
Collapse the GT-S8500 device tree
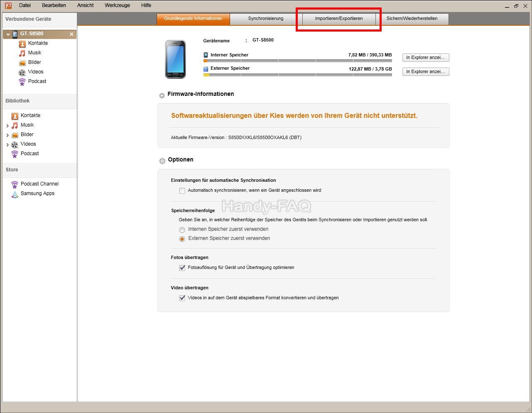[8, 34]
